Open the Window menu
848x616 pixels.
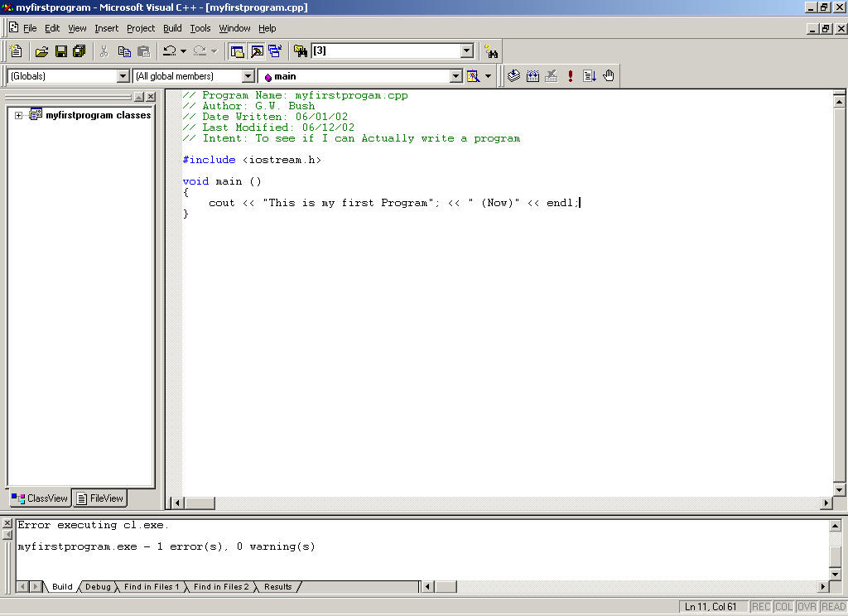234,28
